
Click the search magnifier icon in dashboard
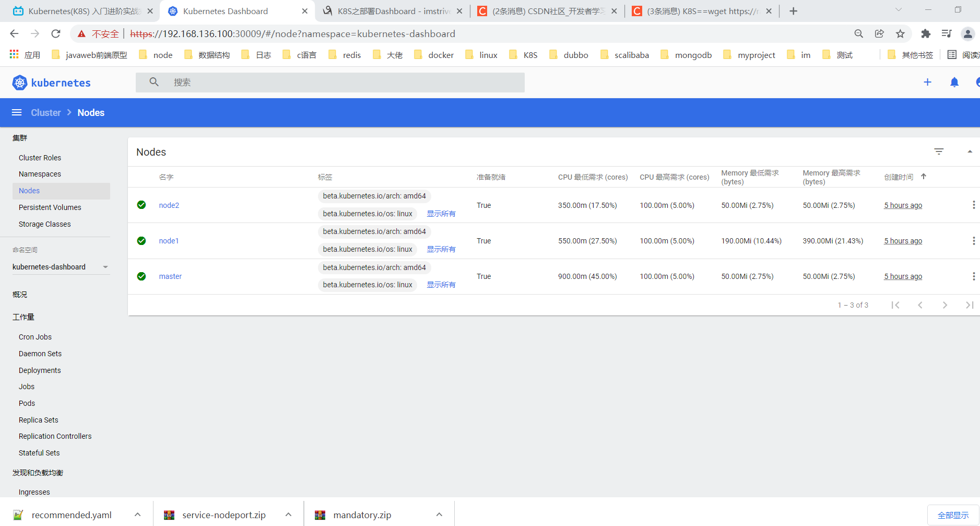click(154, 82)
